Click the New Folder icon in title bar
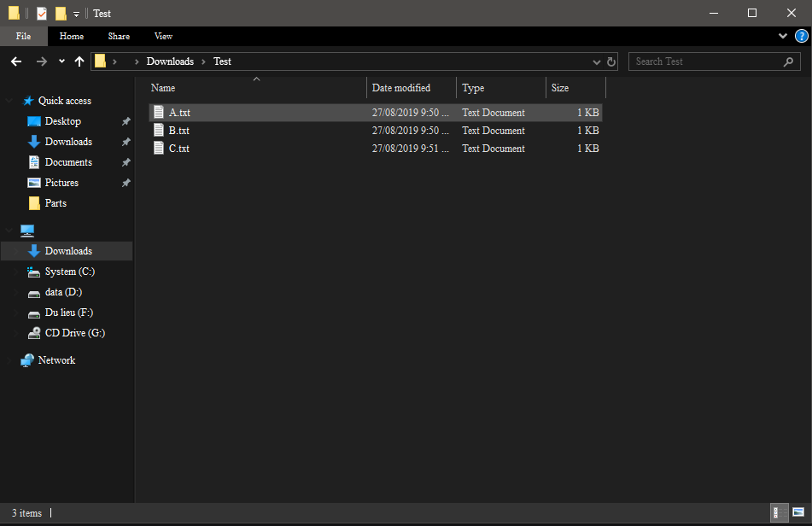Viewport: 812px width, 526px height. point(61,14)
